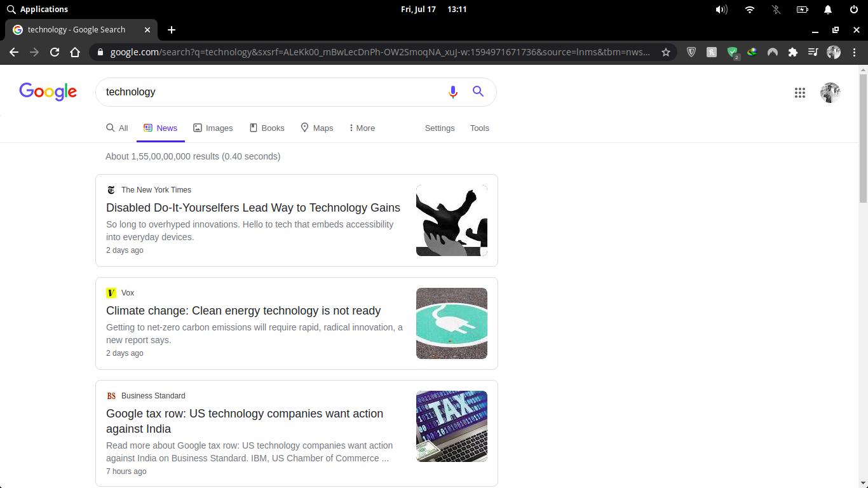Click the blue search magnifier button
The height and width of the screenshot is (488, 868).
click(478, 91)
